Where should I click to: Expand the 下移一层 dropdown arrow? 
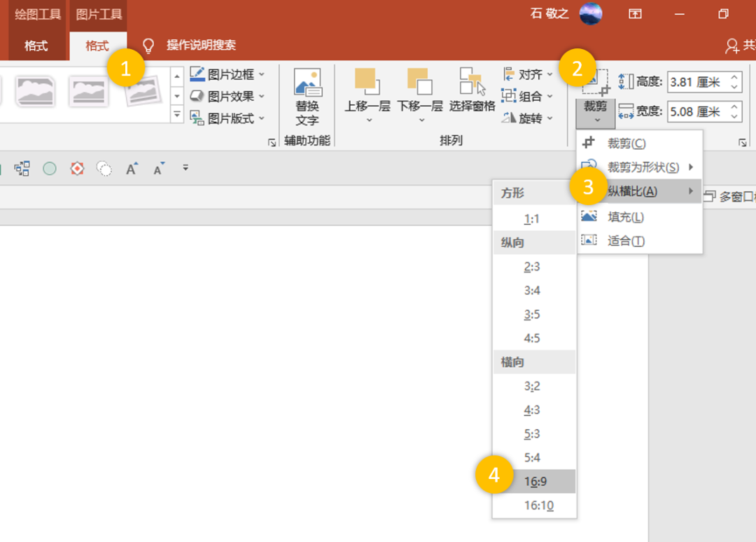pos(422,120)
